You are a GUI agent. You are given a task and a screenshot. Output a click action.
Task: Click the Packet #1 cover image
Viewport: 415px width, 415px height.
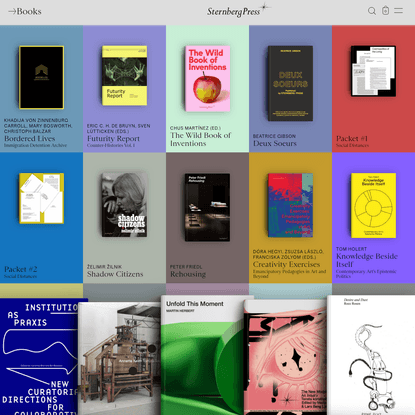coord(373,71)
